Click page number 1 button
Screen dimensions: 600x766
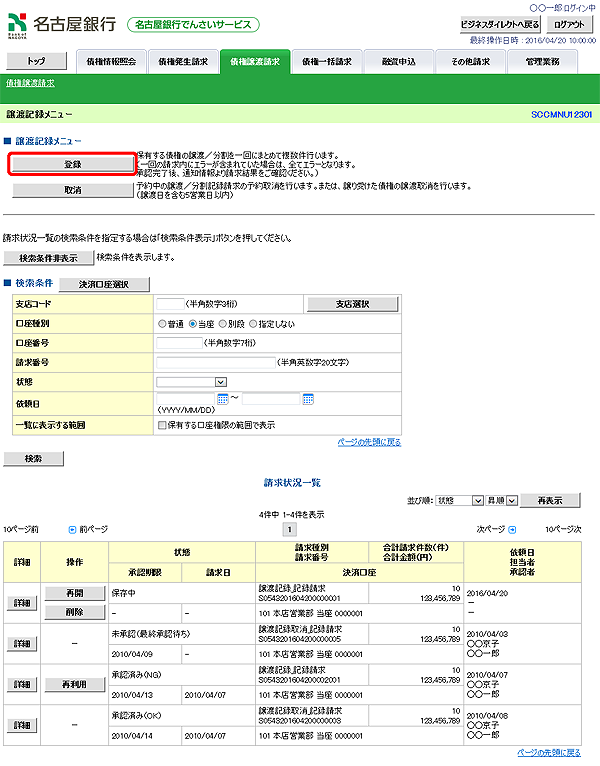pos(290,530)
